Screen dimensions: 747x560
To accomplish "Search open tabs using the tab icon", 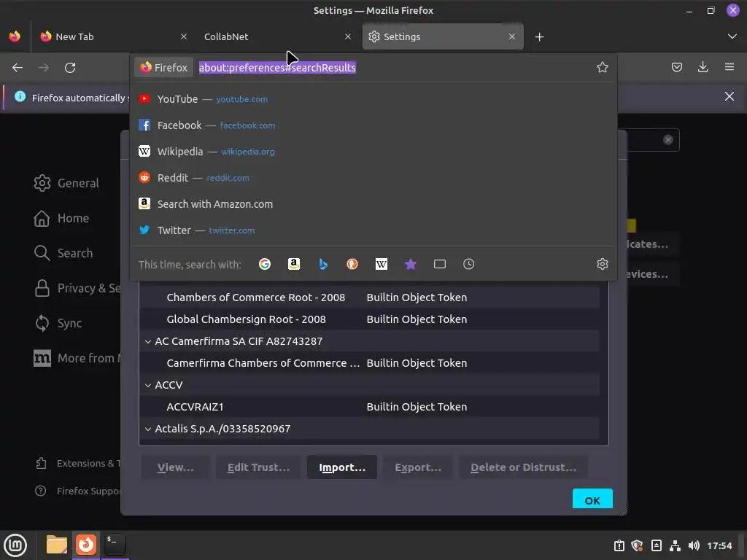I will click(440, 264).
